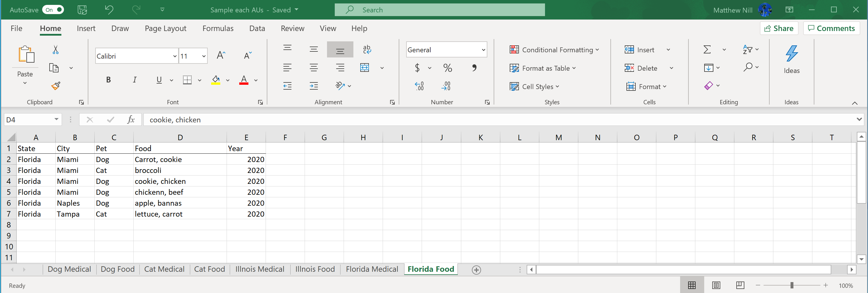Open the font size 11 dropdown
The width and height of the screenshot is (868, 293).
[x=204, y=56]
